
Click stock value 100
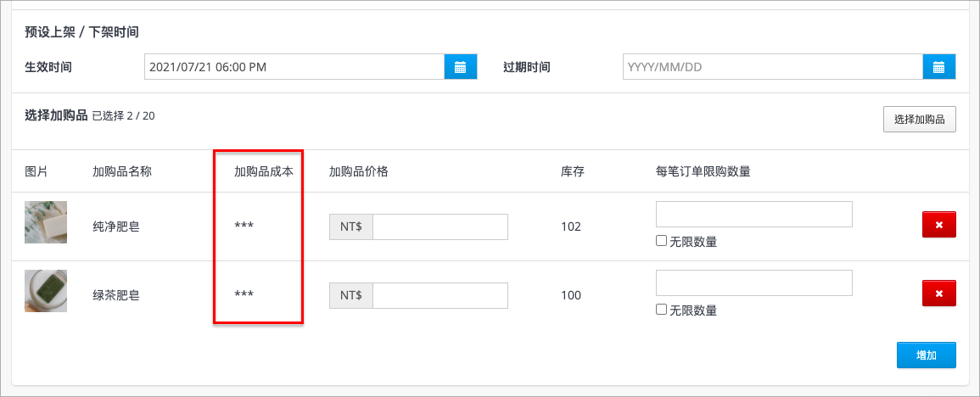[x=571, y=296]
